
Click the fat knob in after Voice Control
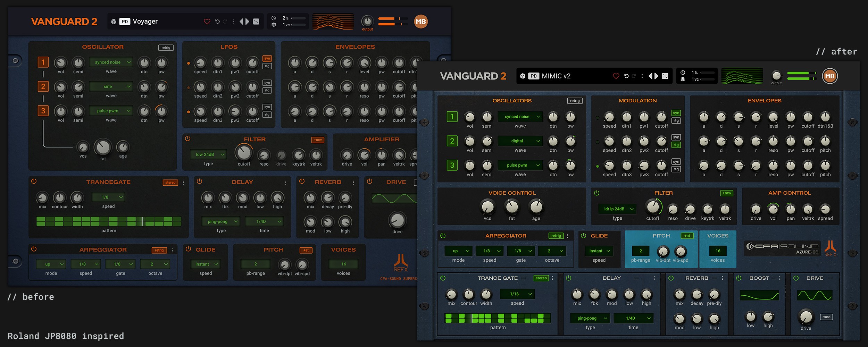point(512,207)
